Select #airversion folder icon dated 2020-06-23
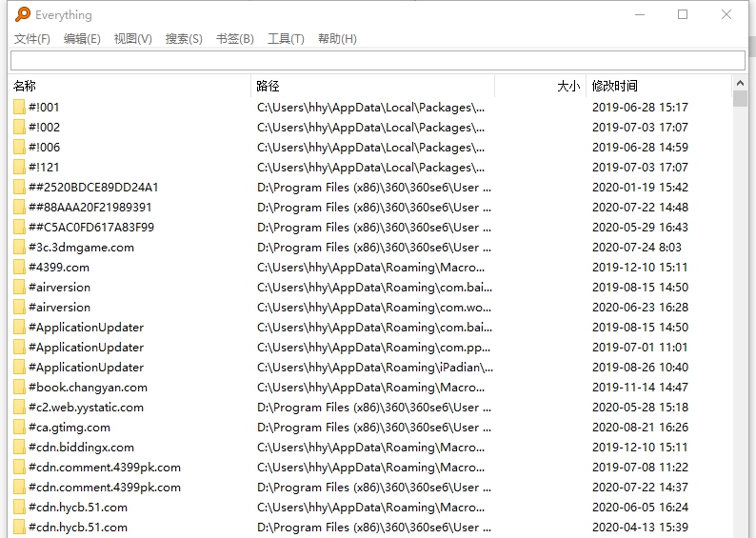 [19, 307]
